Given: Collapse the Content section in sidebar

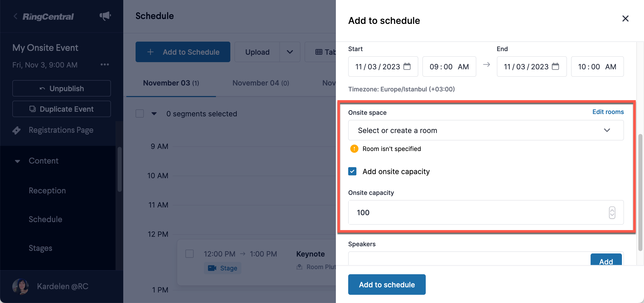Looking at the screenshot, I should click(17, 161).
